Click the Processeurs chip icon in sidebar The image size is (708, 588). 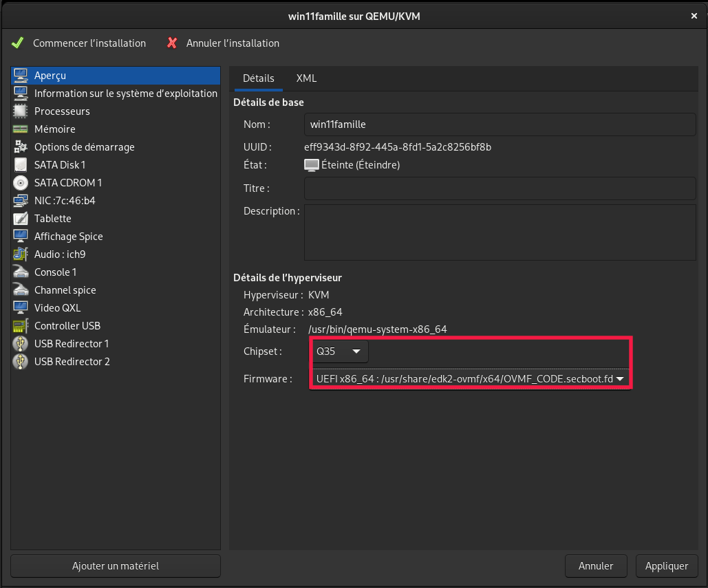[21, 111]
